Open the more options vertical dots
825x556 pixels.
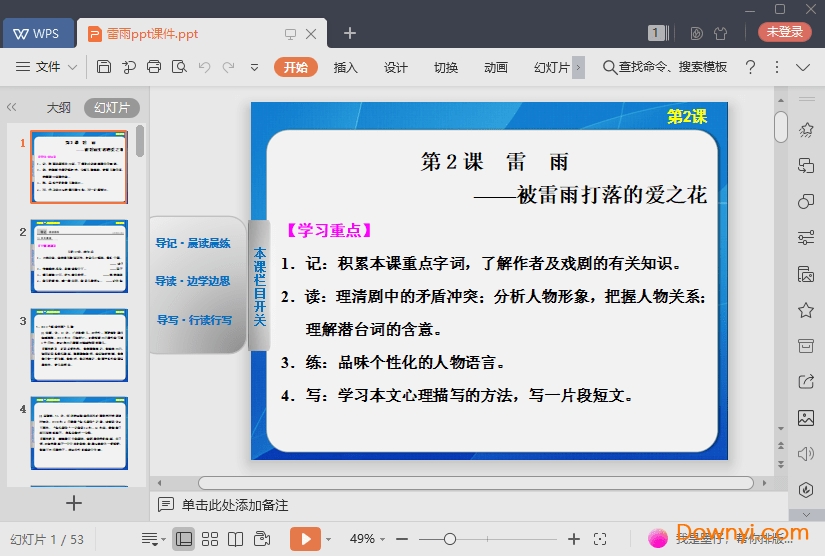pyautogui.click(x=777, y=67)
